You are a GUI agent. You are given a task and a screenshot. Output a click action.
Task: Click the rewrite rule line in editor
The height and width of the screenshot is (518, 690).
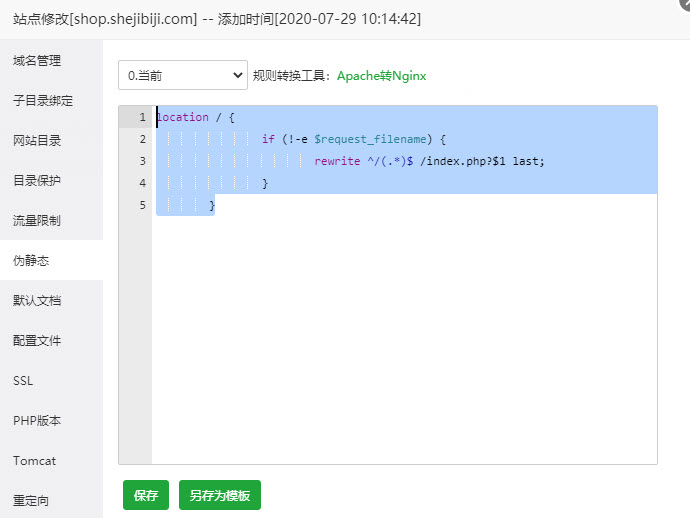coord(430,161)
